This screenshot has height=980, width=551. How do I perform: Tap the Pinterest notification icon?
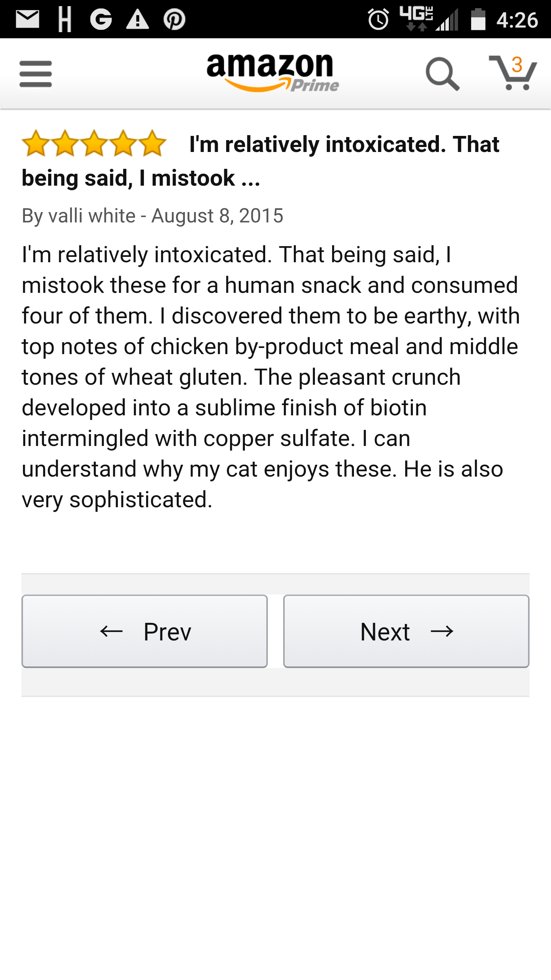click(x=174, y=20)
